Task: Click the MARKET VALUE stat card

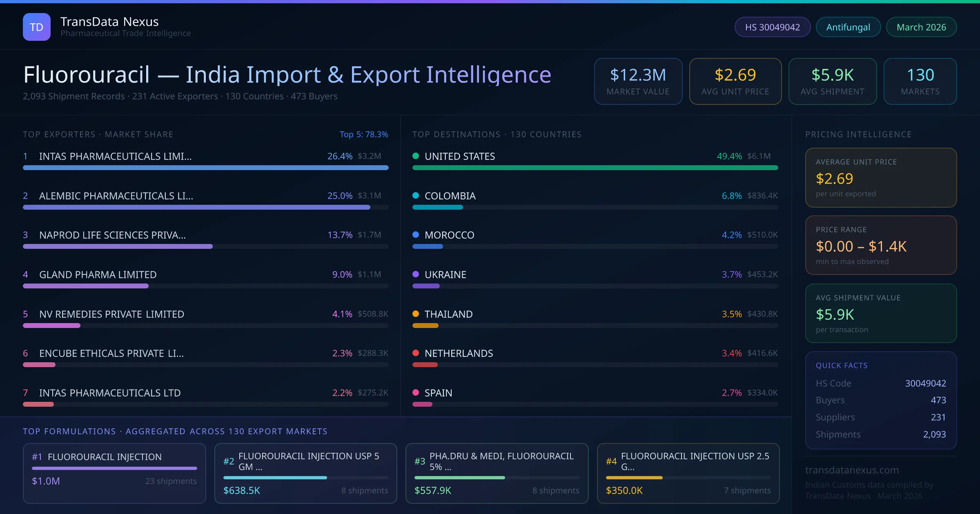Action: pos(638,81)
